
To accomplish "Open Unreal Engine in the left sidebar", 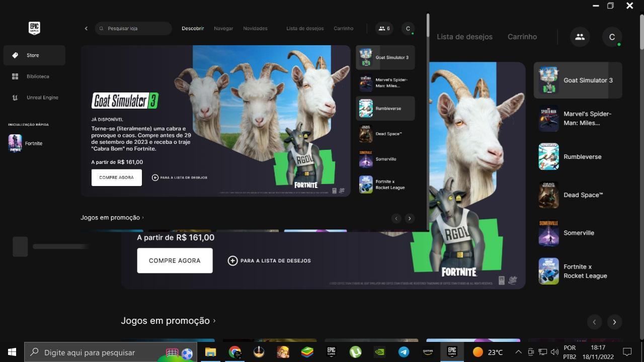I will point(34,98).
